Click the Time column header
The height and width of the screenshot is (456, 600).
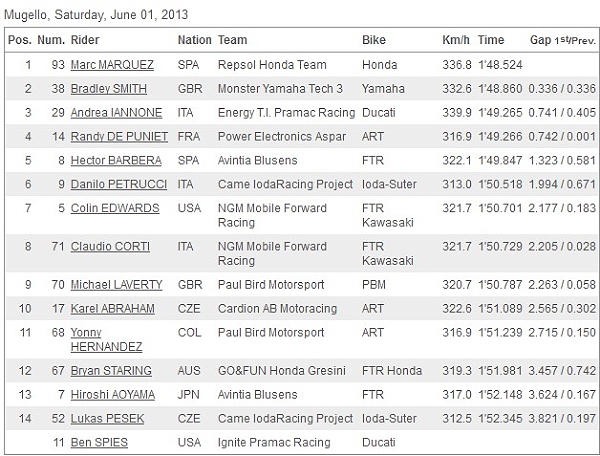point(491,40)
